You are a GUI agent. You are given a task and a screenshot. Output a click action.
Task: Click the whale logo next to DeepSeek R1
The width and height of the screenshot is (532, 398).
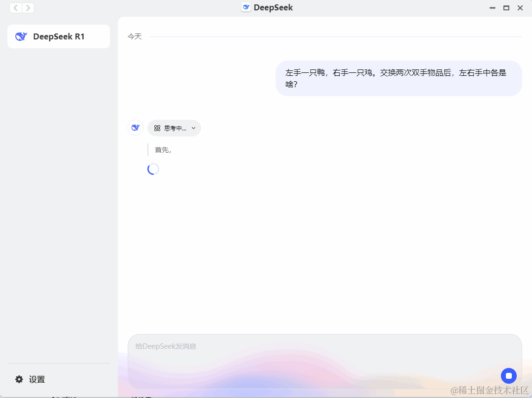21,36
